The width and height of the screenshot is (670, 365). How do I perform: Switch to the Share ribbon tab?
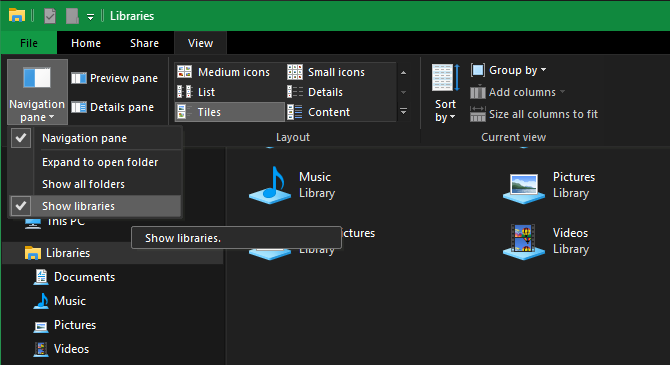tap(144, 43)
